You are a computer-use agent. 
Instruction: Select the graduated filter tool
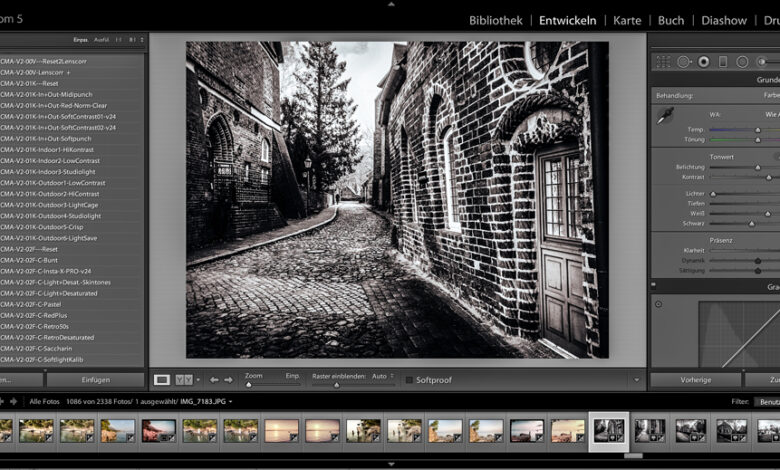(x=723, y=62)
